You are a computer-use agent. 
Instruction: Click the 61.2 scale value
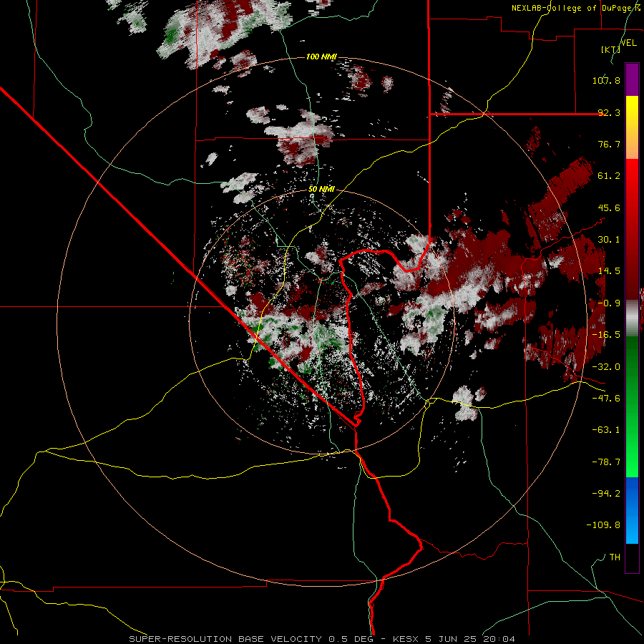coord(609,176)
